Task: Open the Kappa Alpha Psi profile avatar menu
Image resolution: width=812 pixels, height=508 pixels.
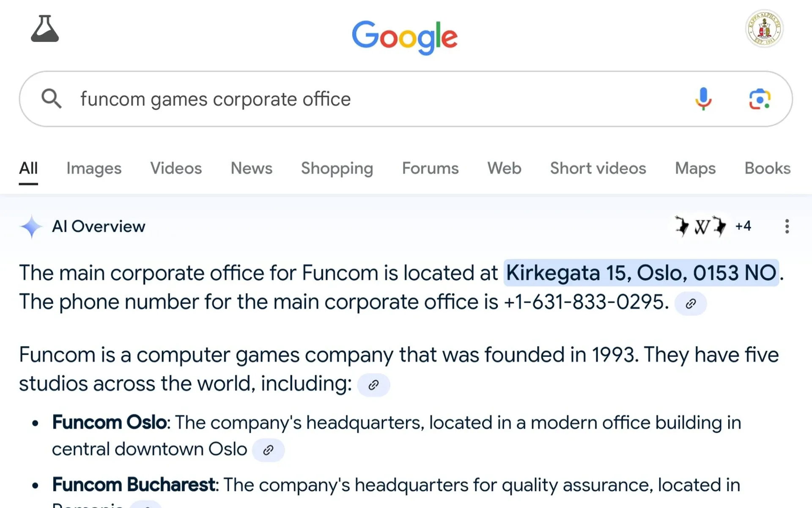Action: pyautogui.click(x=763, y=28)
